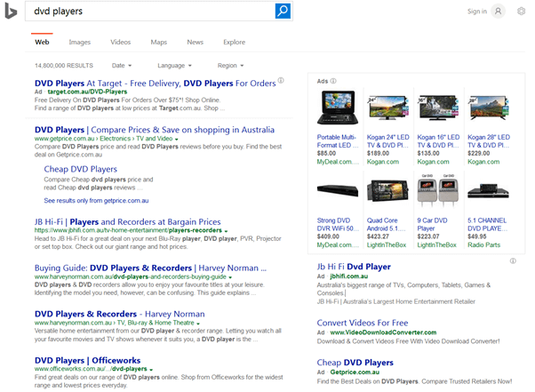Open DVD Players Officeworks result
This screenshot has height=392, width=535.
point(87,360)
